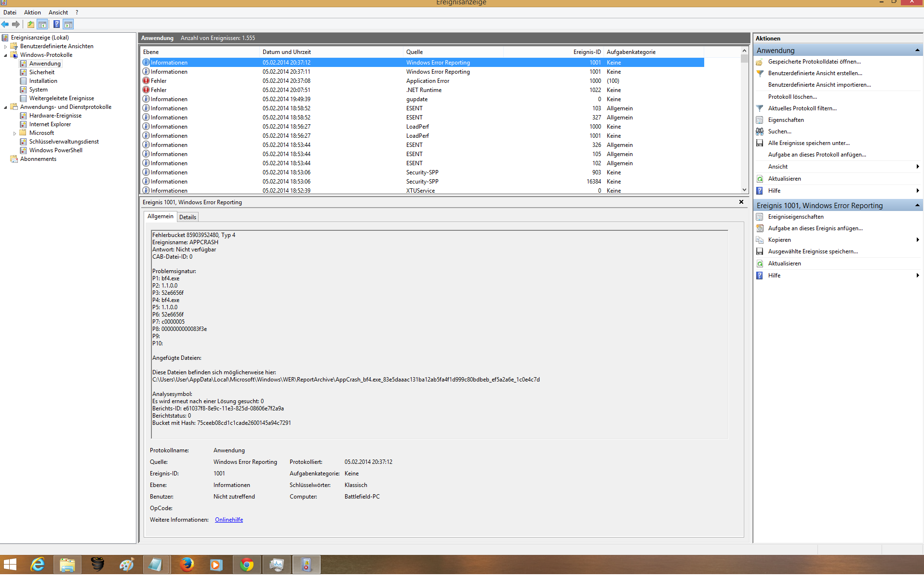Select the Security-SPP event with ID 16384

(x=422, y=182)
